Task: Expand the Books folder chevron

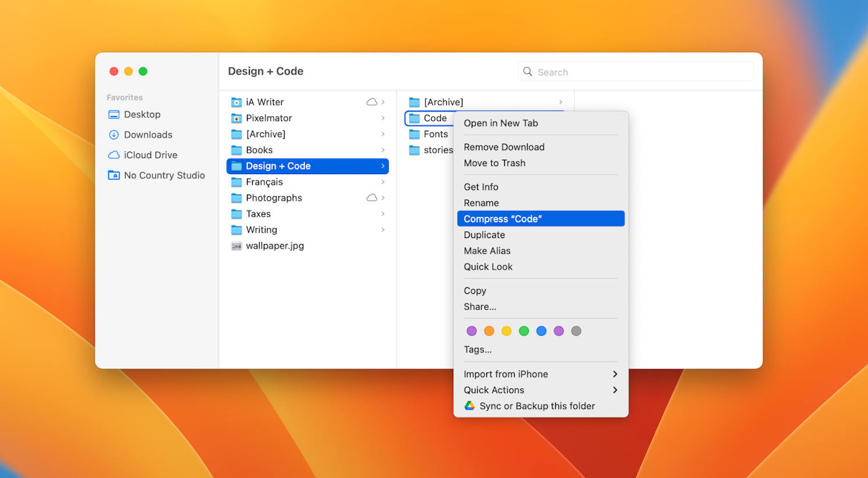Action: [383, 150]
